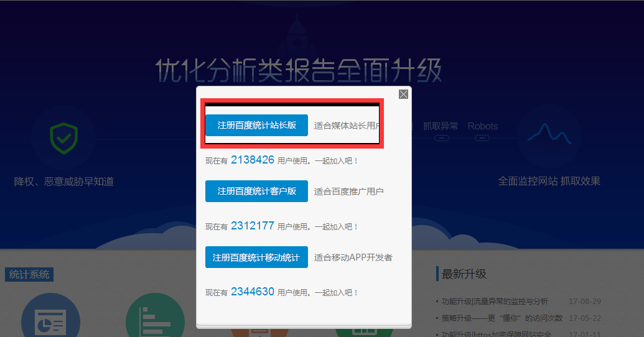Click 注册百度统计移动统计 button
This screenshot has width=644, height=337.
point(256,257)
